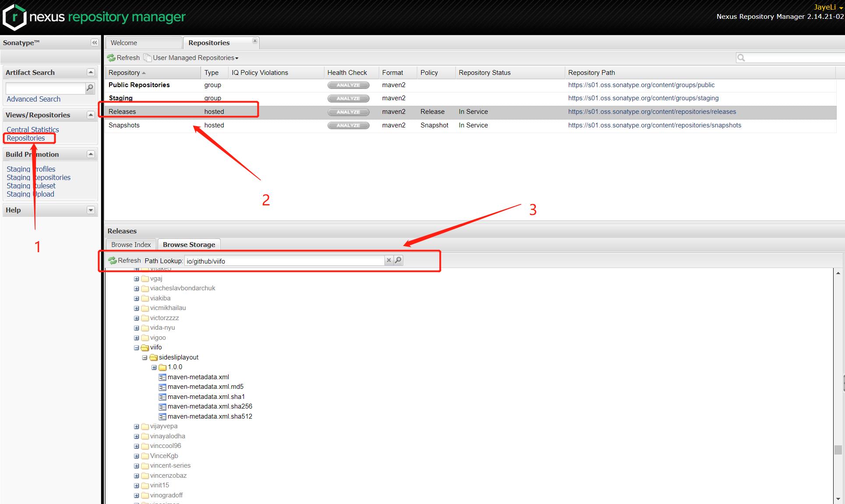
Task: Select maven-metadata.xml.sha512 file
Action: click(x=210, y=416)
